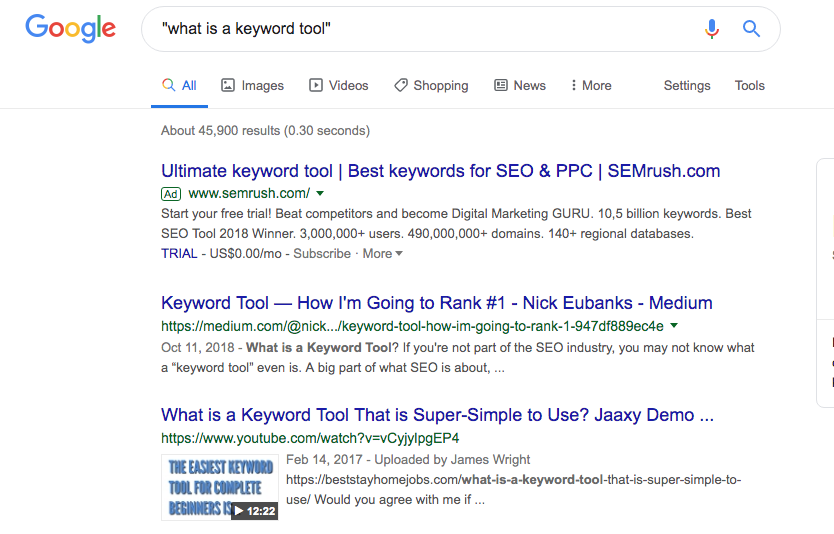The height and width of the screenshot is (534, 834).
Task: Open the TRIAL sitelink
Action: pos(179,254)
